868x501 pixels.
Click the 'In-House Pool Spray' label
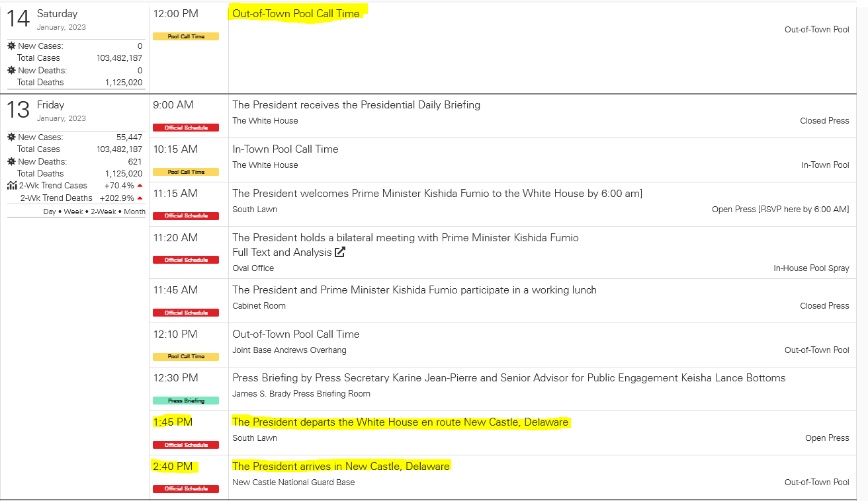(x=812, y=268)
